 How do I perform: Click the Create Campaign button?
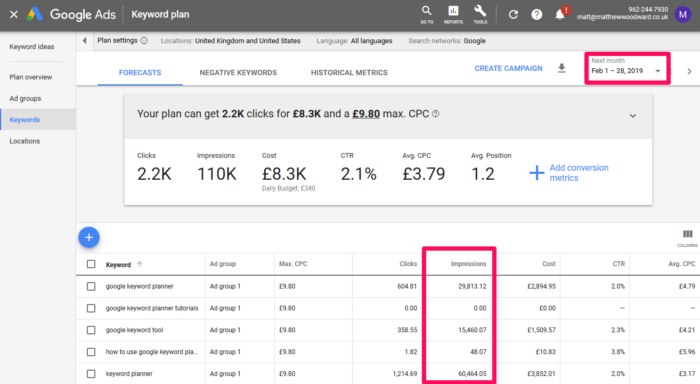(508, 68)
